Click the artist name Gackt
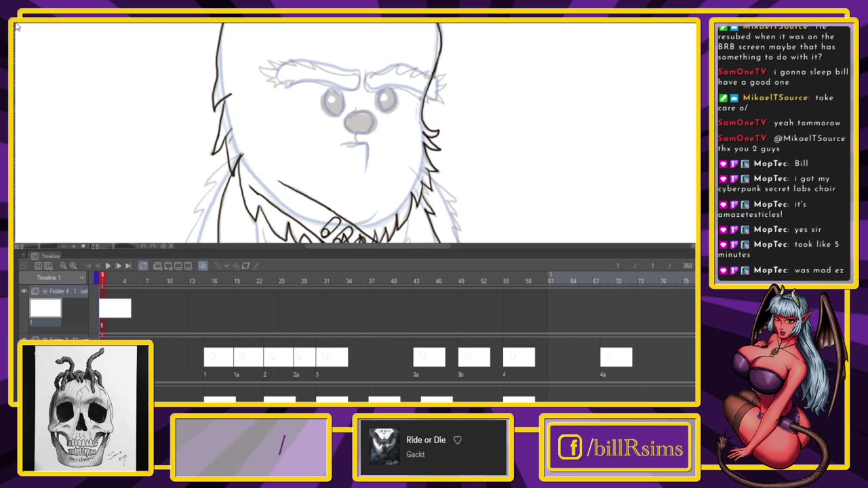Image resolution: width=868 pixels, height=488 pixels. pos(416,454)
